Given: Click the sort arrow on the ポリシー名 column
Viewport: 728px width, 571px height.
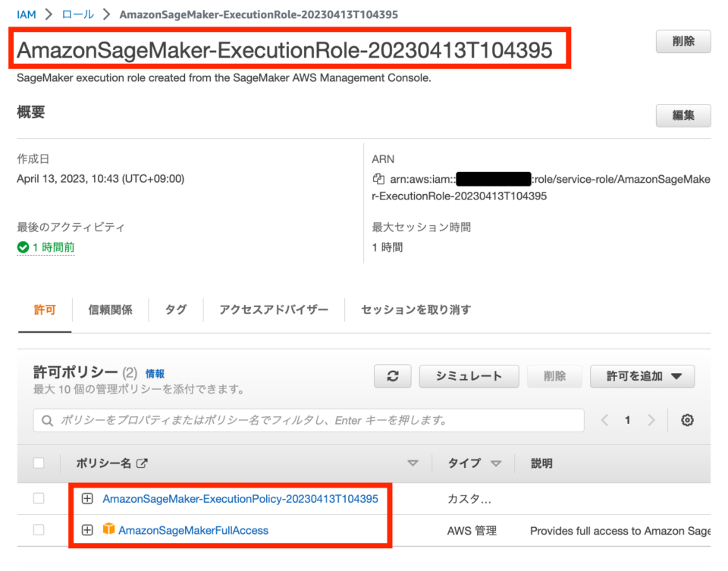Looking at the screenshot, I should coord(413,463).
